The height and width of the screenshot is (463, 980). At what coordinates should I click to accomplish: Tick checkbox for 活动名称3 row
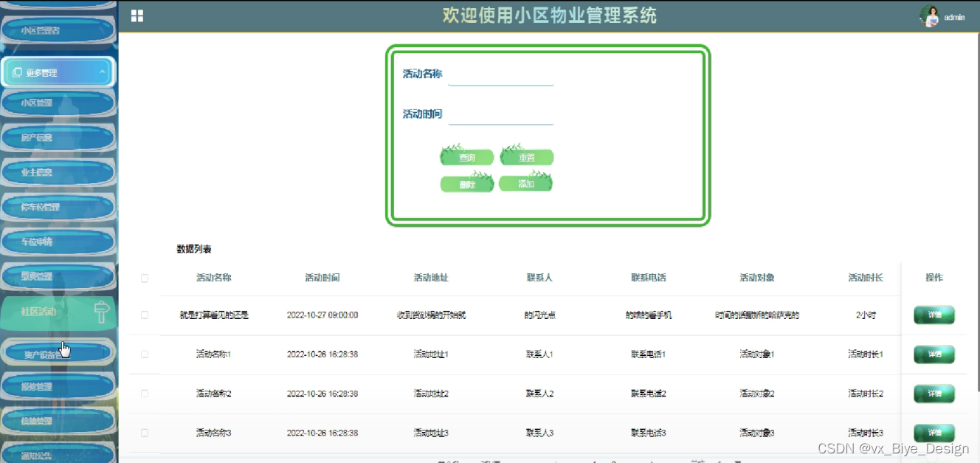[x=145, y=433]
